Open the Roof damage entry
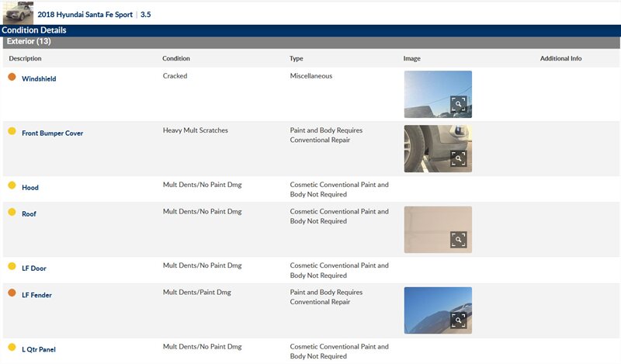The width and height of the screenshot is (621, 364). pyautogui.click(x=29, y=214)
